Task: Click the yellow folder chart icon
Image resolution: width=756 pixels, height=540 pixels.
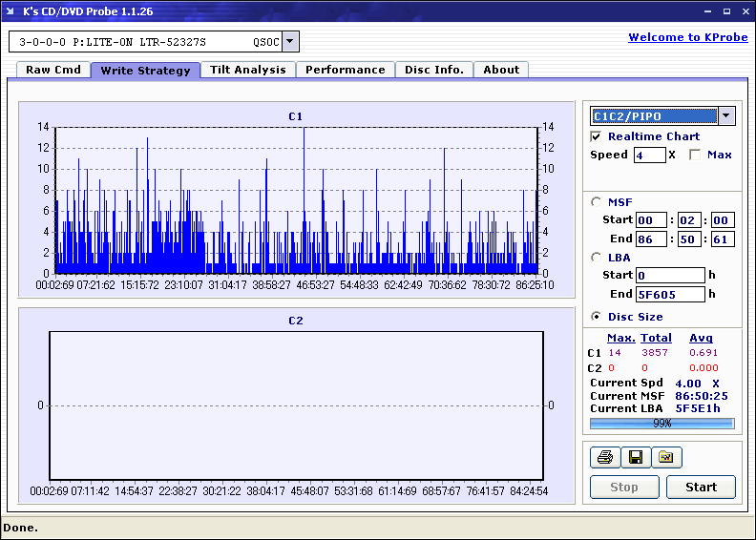Action: pos(666,458)
